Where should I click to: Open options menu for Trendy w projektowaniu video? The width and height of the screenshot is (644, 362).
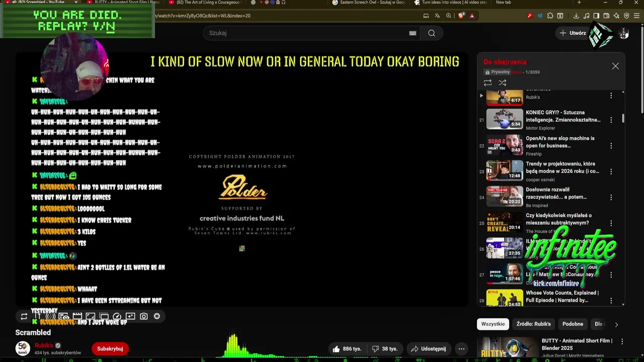point(611,171)
